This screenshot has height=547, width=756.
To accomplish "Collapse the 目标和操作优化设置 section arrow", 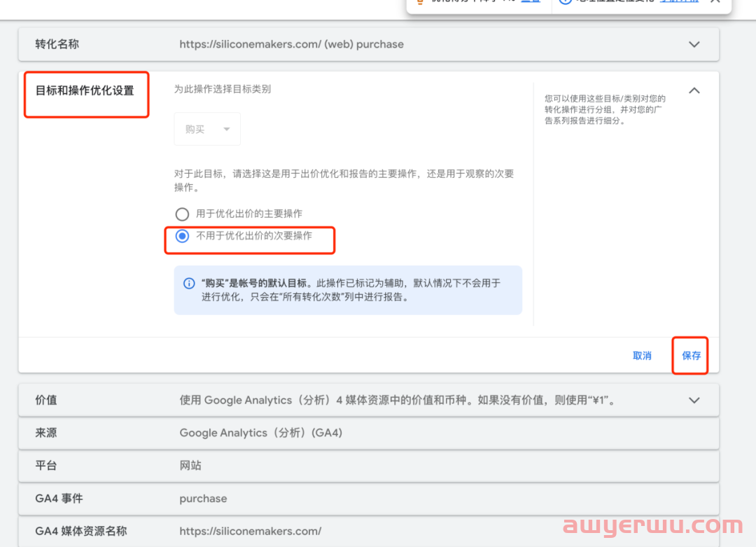I will [x=694, y=90].
